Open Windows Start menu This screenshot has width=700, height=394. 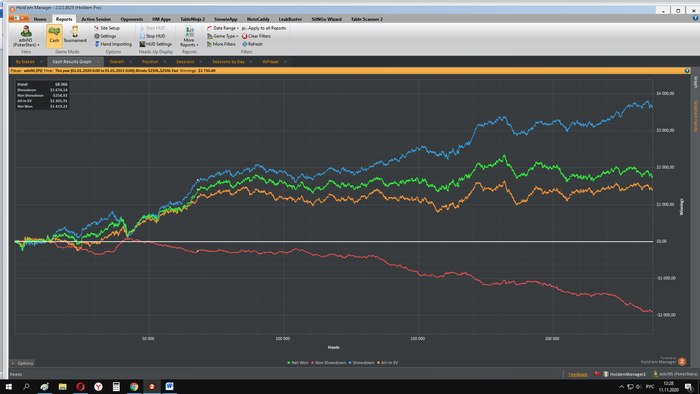pyautogui.click(x=8, y=386)
